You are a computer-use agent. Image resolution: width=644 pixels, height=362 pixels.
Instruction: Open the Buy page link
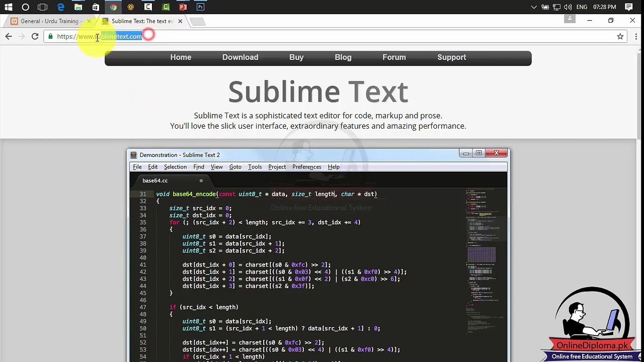pos(296,57)
